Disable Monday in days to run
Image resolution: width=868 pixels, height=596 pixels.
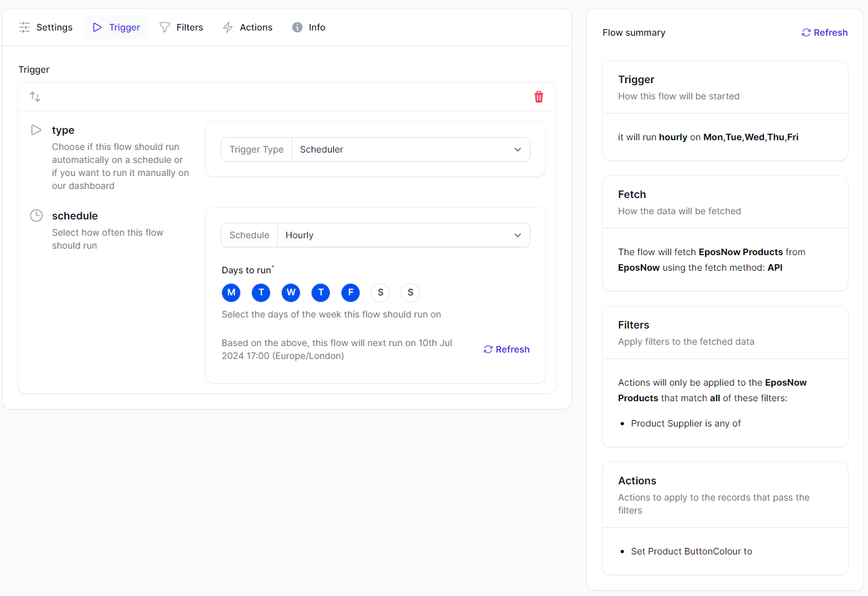tap(231, 293)
